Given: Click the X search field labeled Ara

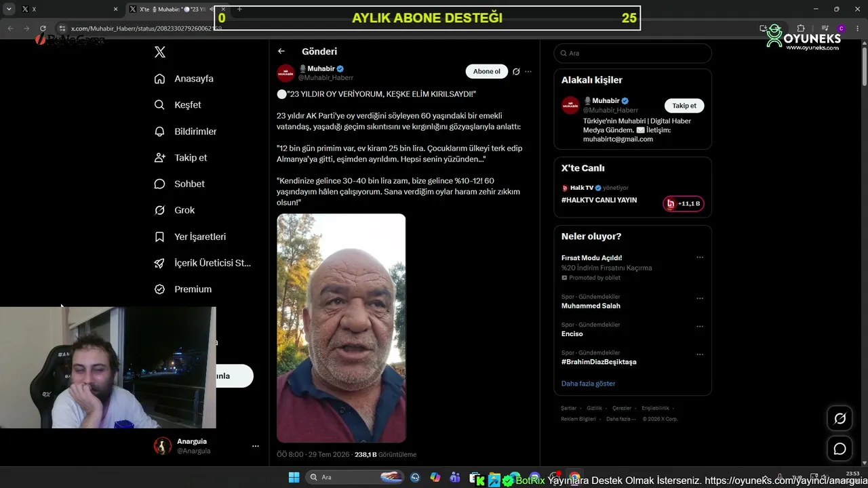Looking at the screenshot, I should pos(633,53).
